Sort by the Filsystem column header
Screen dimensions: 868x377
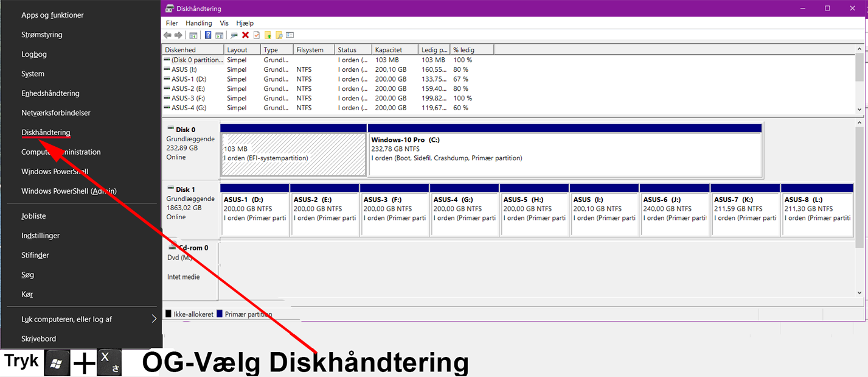tap(314, 50)
